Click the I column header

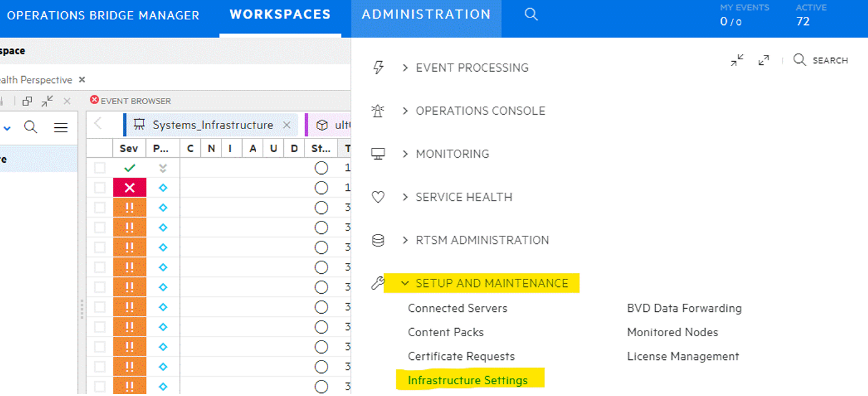(230, 148)
